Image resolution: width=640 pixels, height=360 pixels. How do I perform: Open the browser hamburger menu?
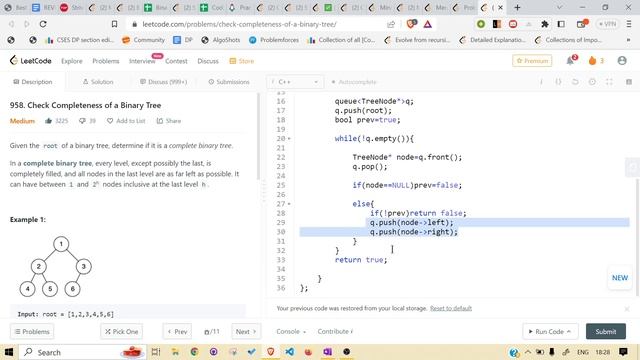(x=629, y=24)
